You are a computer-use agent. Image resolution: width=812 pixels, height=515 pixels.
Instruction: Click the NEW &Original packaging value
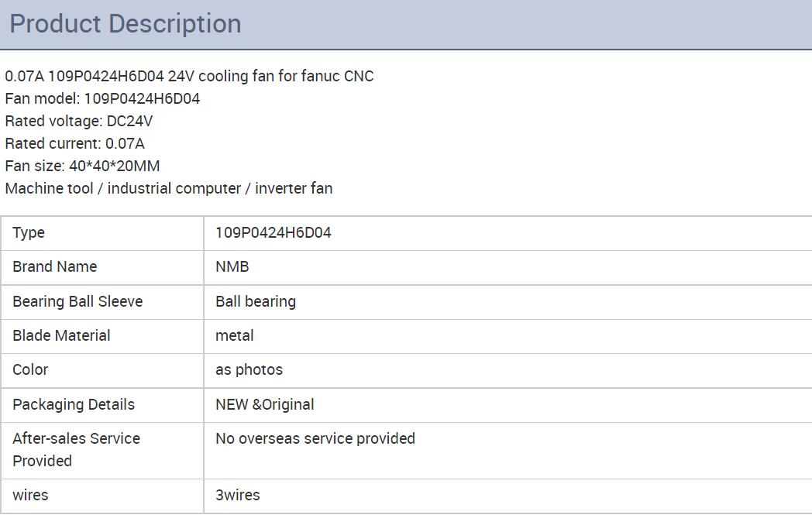pos(264,404)
